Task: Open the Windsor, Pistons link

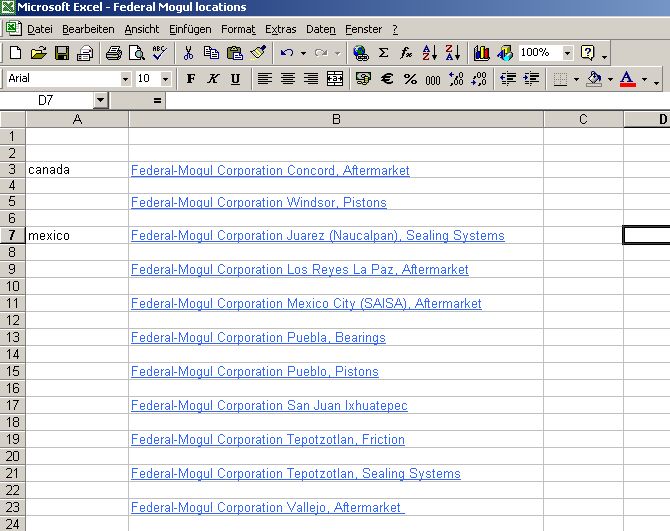Action: tap(259, 202)
